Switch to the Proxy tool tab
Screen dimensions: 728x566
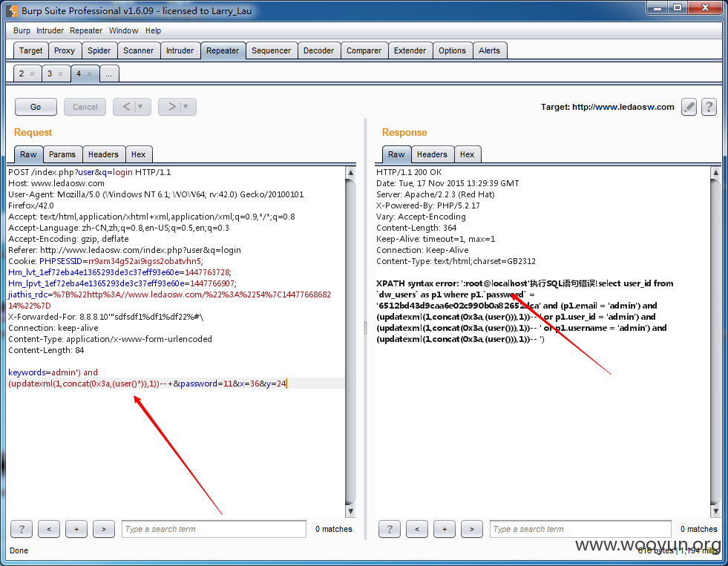click(x=65, y=50)
